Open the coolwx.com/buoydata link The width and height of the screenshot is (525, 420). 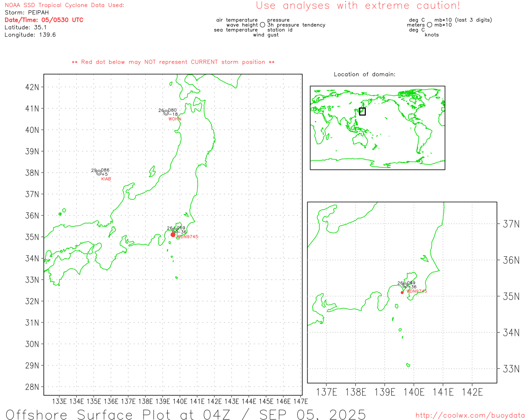(x=470, y=415)
